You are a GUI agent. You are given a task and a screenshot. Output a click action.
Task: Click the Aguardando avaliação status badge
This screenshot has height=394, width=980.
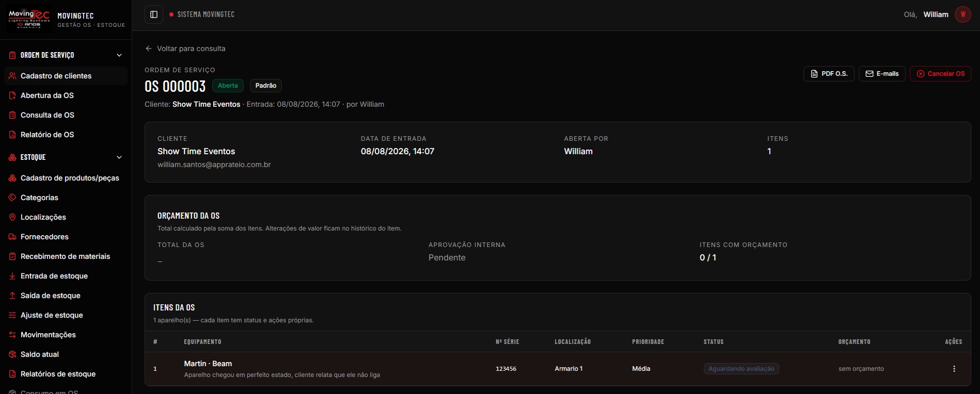[741, 369]
